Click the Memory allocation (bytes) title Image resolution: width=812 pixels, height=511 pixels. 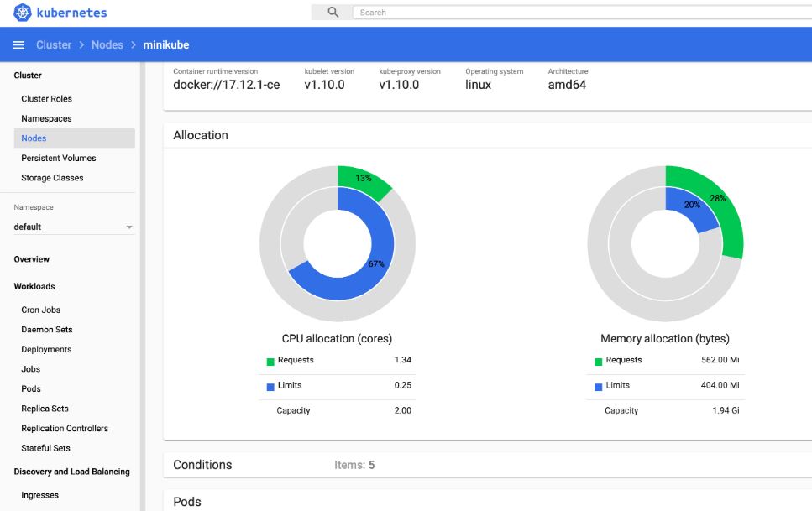[665, 339]
